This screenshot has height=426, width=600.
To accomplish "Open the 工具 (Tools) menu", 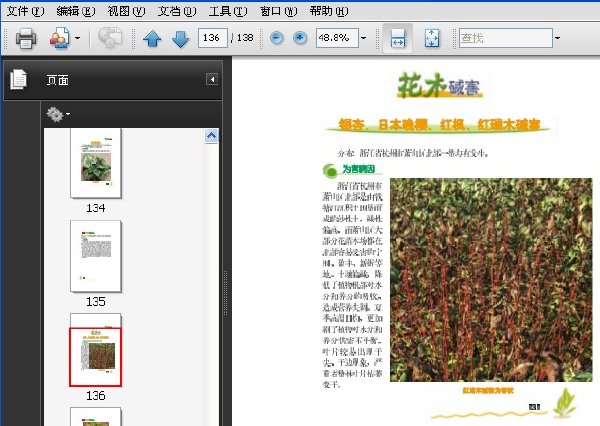I will 228,11.
